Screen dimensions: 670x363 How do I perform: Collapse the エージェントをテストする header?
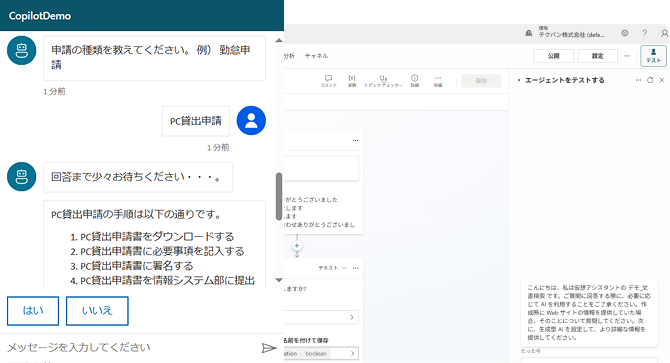click(519, 80)
